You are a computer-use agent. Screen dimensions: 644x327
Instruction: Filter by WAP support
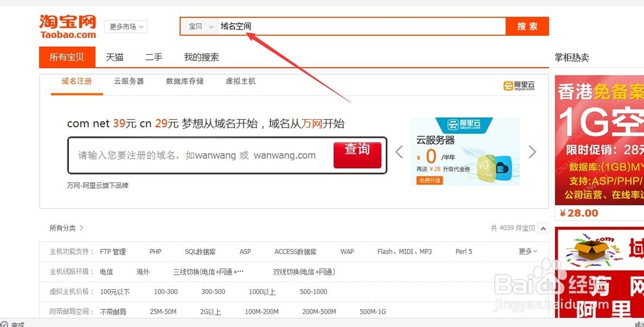tap(347, 252)
